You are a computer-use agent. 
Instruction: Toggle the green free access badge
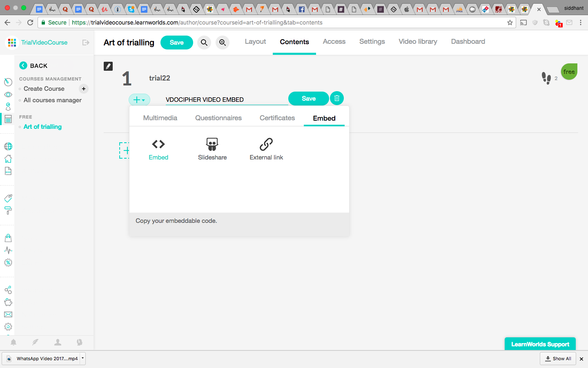coord(569,72)
